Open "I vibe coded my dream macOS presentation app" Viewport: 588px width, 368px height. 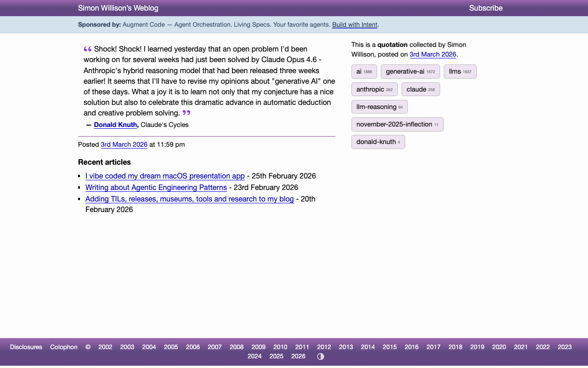164,176
